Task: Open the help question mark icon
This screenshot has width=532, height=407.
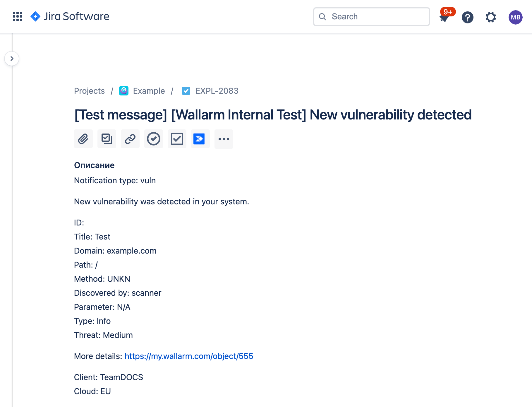Action: (467, 18)
